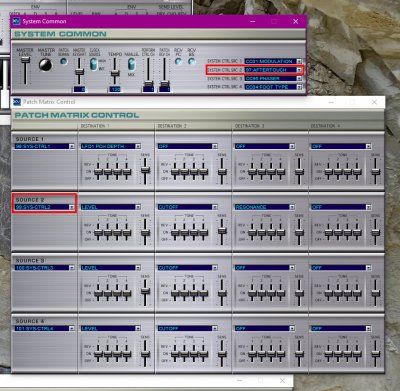
Task: Click Tone 4 switch of LFO1 PCH DEPTH
Action: coord(127,172)
